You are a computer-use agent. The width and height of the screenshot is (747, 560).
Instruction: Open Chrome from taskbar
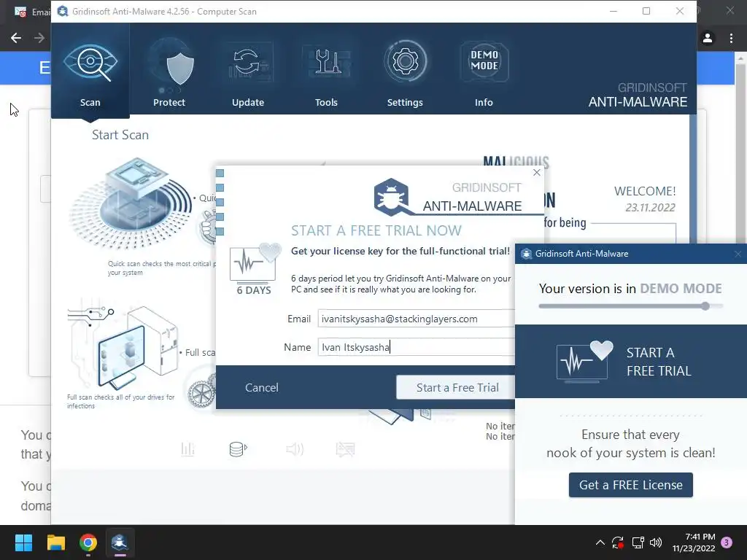88,542
